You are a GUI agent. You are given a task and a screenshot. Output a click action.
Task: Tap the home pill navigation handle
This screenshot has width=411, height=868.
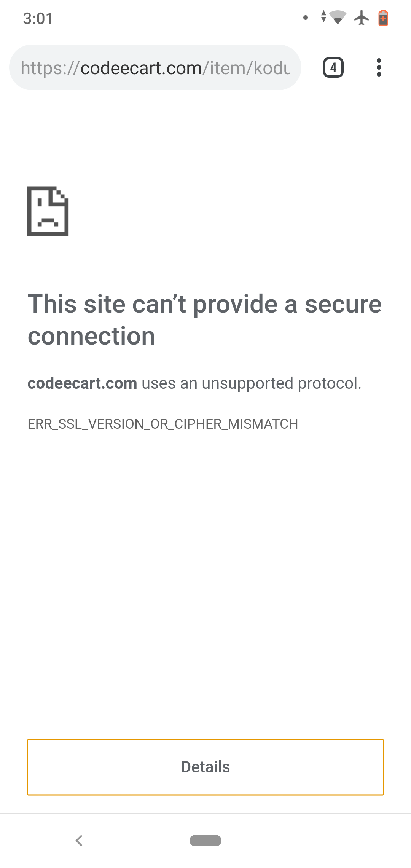click(x=205, y=840)
